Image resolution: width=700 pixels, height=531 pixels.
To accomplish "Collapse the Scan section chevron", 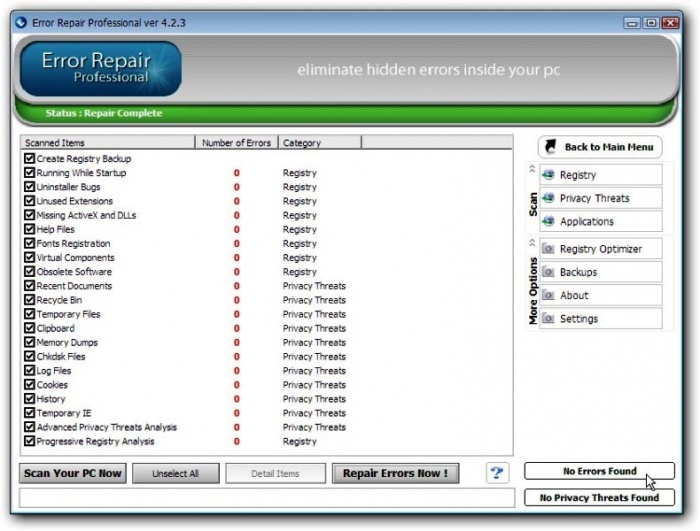I will (x=532, y=168).
